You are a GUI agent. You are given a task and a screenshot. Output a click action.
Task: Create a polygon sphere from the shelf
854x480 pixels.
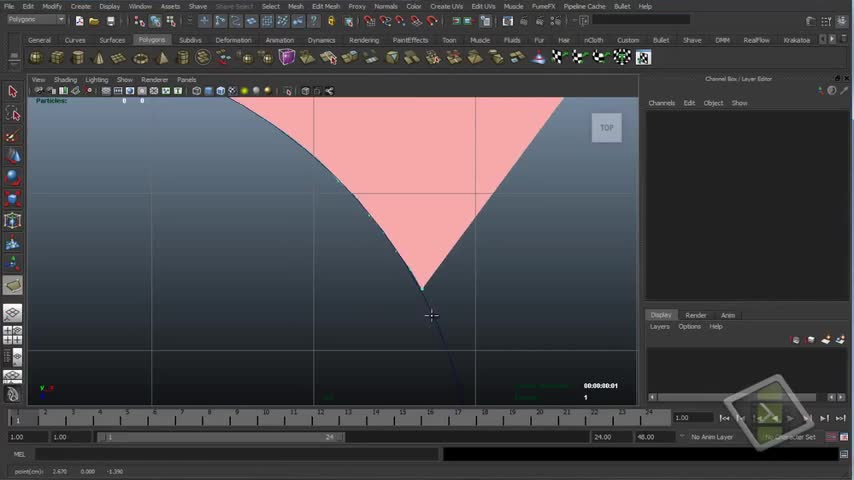pos(36,57)
